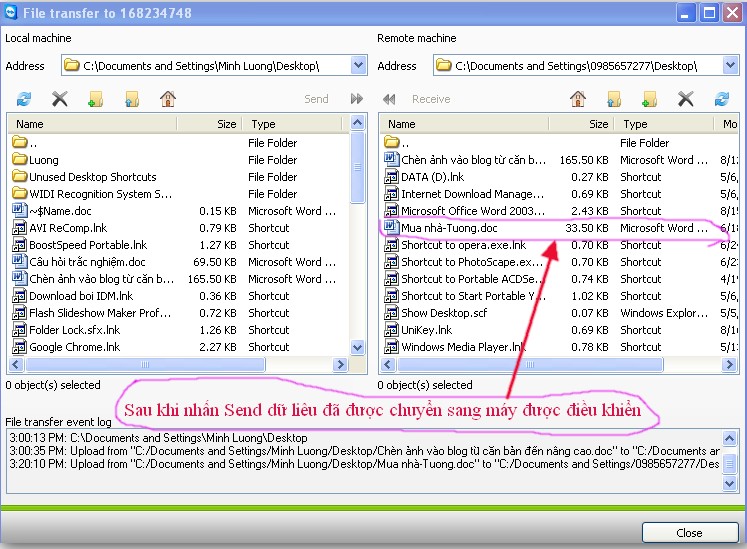
Task: Click the Send double-arrow icon
Action: click(x=356, y=99)
